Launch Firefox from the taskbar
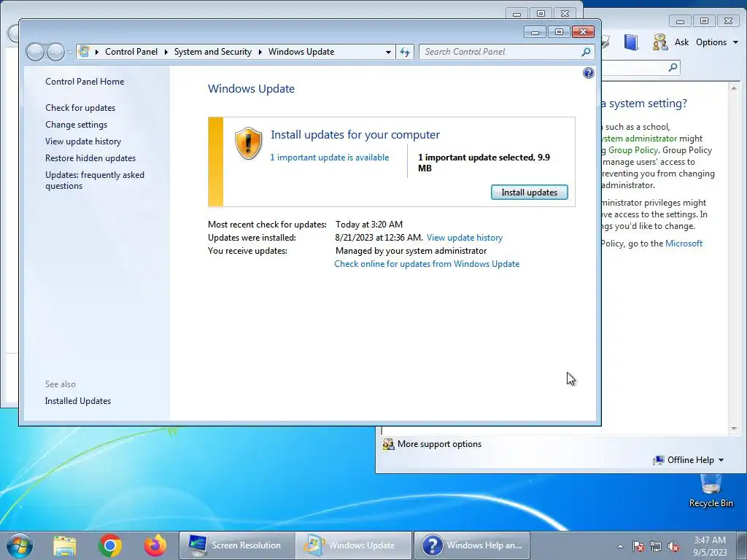 155,545
